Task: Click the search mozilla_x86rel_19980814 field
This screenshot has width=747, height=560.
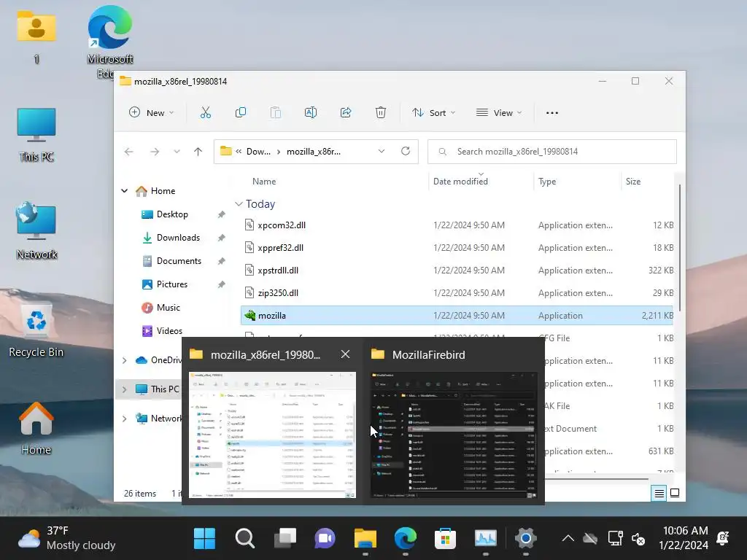Action: pos(552,152)
